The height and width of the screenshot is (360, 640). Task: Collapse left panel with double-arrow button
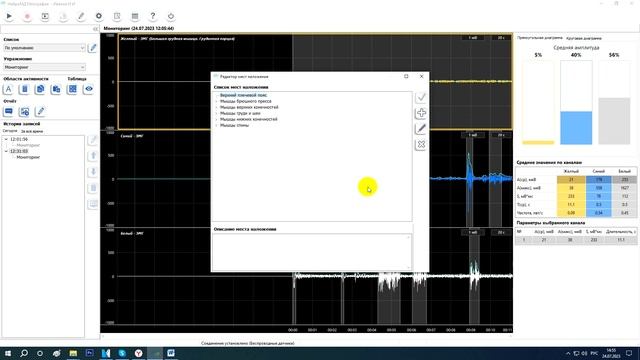(96, 29)
